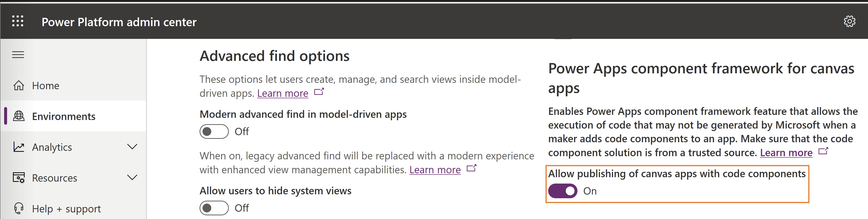Select the Analytics chart icon
868x219 pixels.
pyautogui.click(x=19, y=147)
